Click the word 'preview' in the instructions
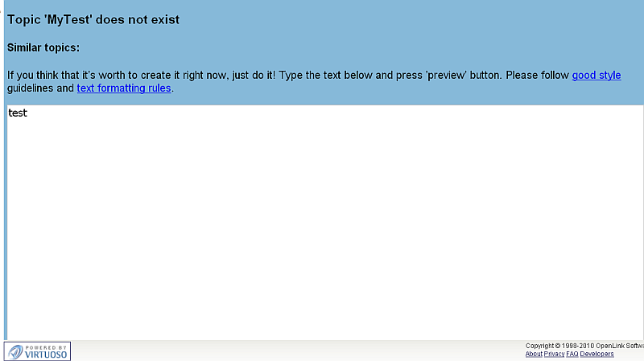The width and height of the screenshot is (644, 361). point(446,76)
